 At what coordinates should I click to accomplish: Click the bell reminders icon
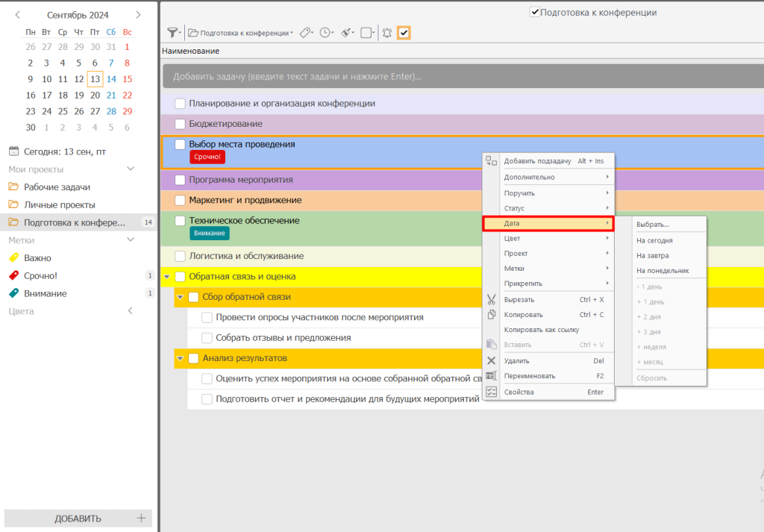pyautogui.click(x=386, y=32)
